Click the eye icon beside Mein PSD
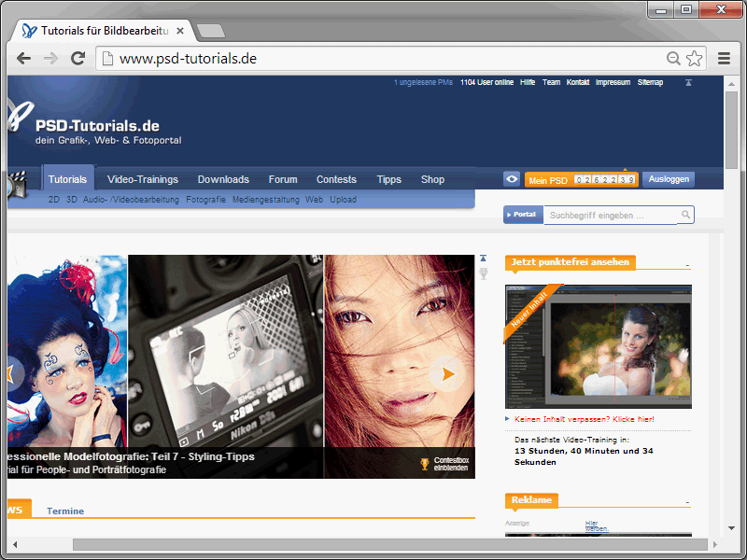747x560 pixels. click(x=512, y=179)
